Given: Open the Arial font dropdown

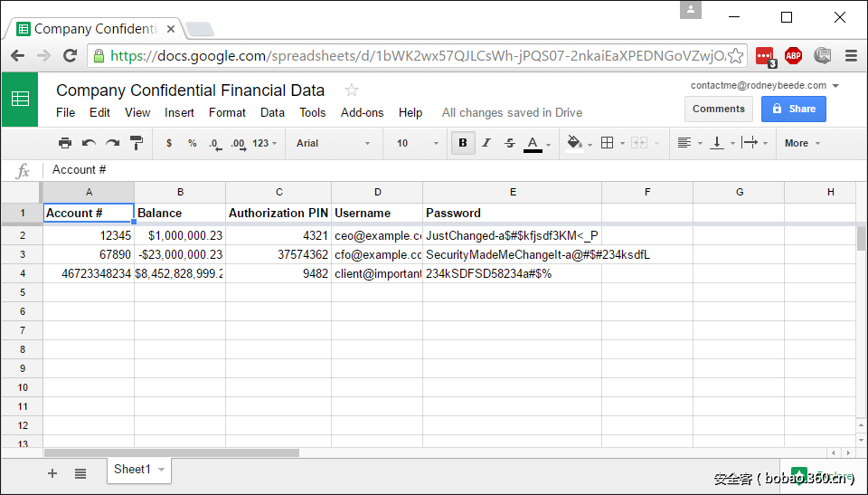Looking at the screenshot, I should coord(333,143).
